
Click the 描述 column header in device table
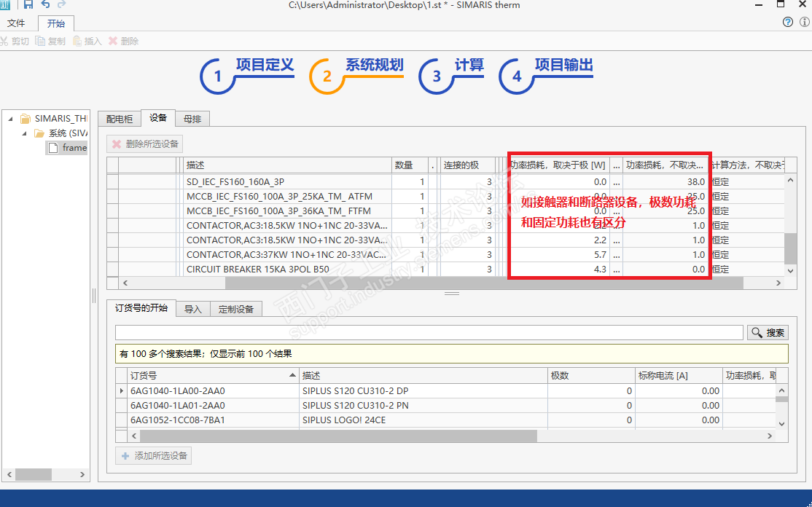(287, 165)
